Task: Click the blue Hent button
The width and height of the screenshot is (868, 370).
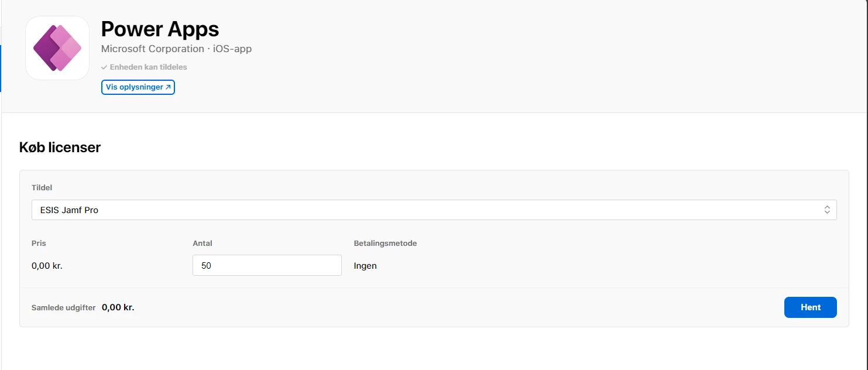Action: (x=811, y=307)
